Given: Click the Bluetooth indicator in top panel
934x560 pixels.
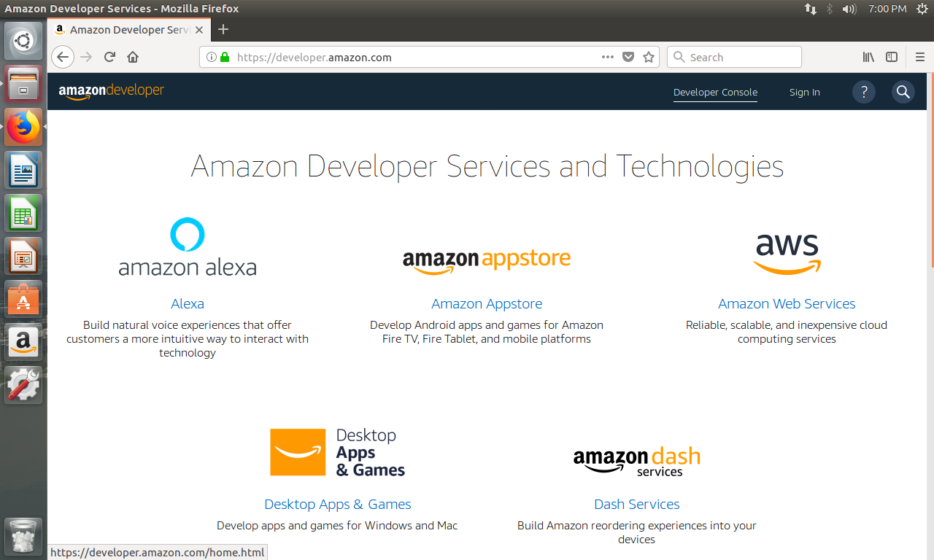Looking at the screenshot, I should pyautogui.click(x=830, y=9).
